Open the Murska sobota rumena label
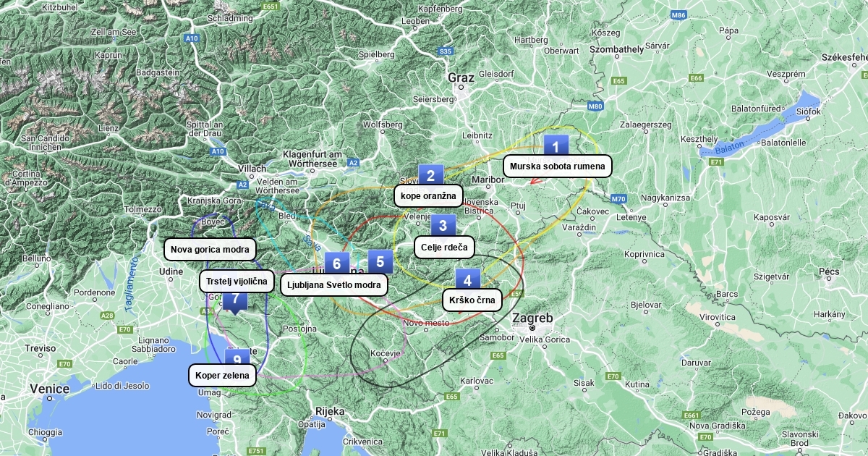868x456 pixels. pos(557,166)
